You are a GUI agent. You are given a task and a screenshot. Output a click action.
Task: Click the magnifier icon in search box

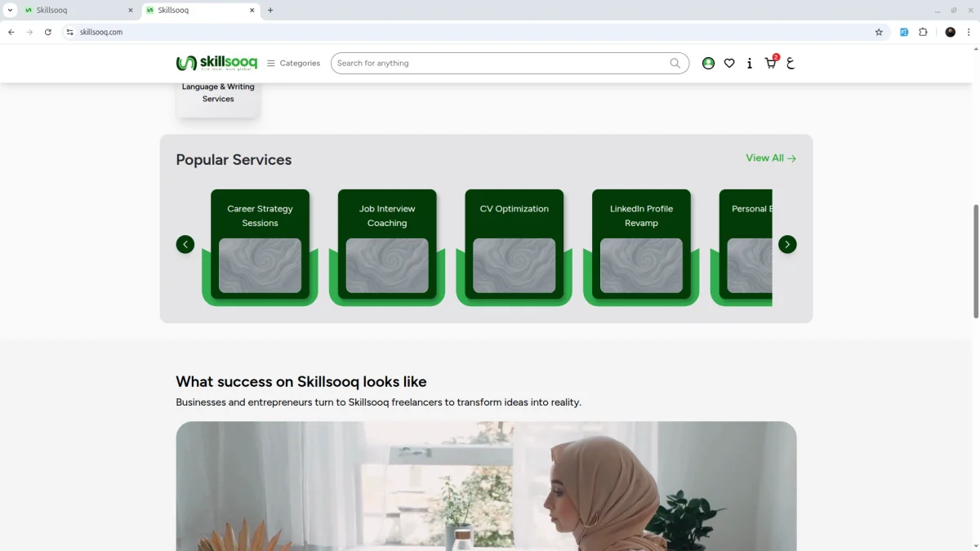click(675, 63)
